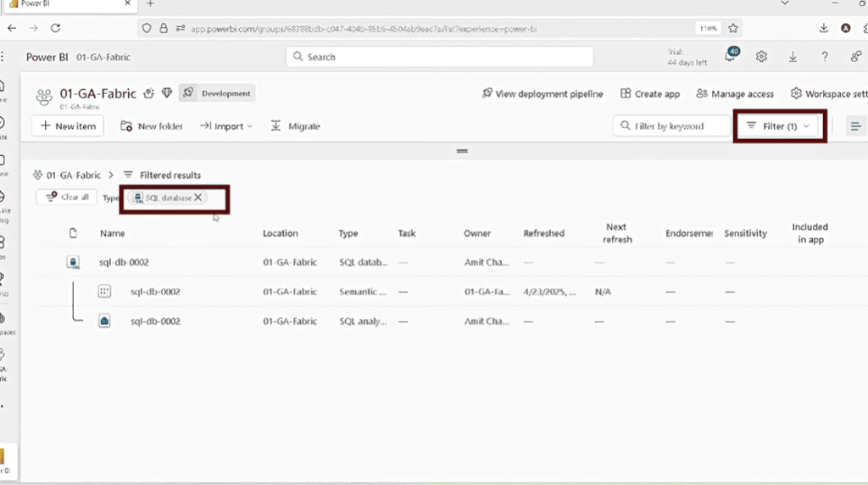Click 01-GA-Fabric in the top header
Screen dimensions: 868x485
(x=103, y=57)
